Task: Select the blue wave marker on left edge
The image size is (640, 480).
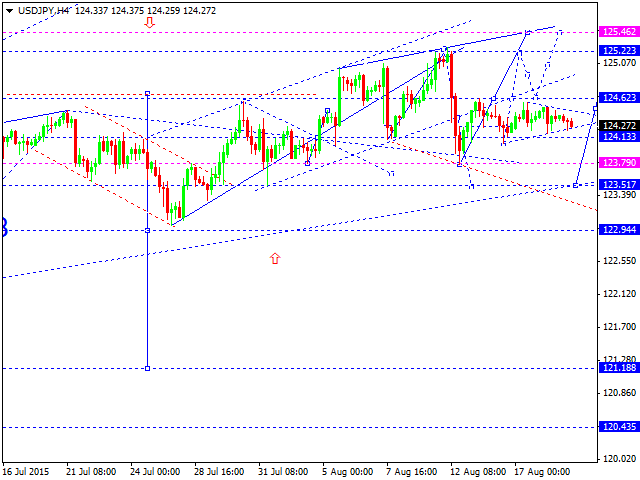Action: (3, 227)
